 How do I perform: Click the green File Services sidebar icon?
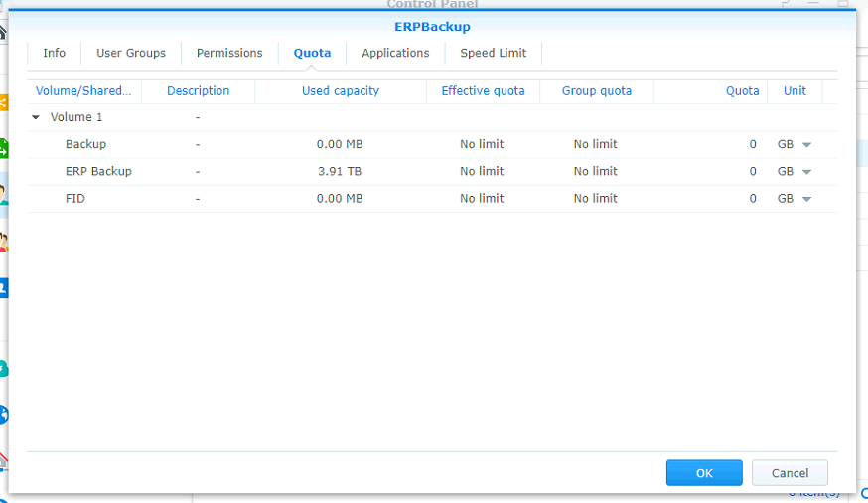[x=4, y=148]
